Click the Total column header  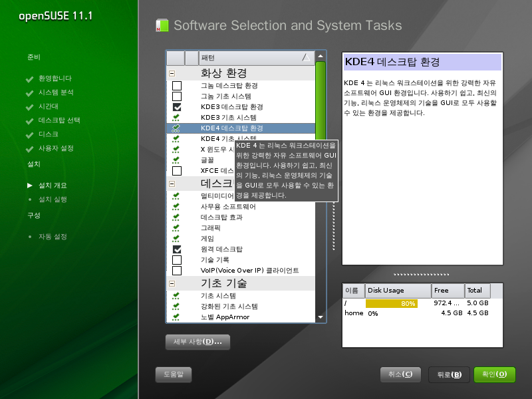click(477, 291)
